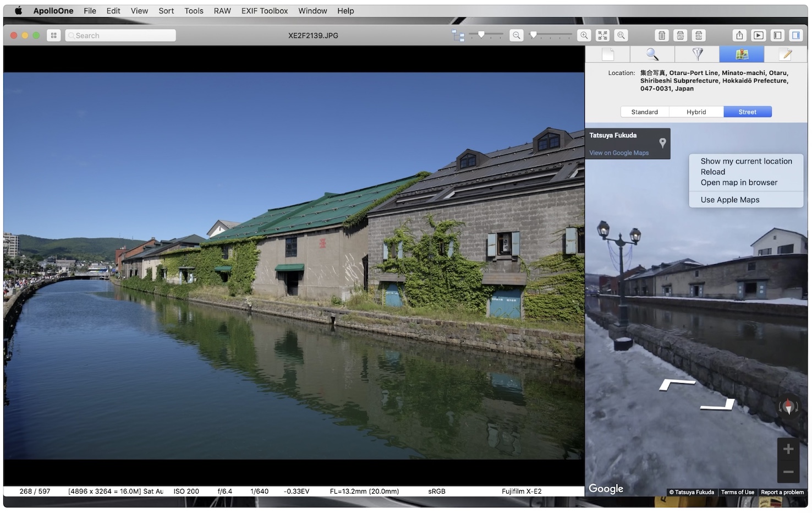Switch map view to Standard
812x513 pixels.
644,112
